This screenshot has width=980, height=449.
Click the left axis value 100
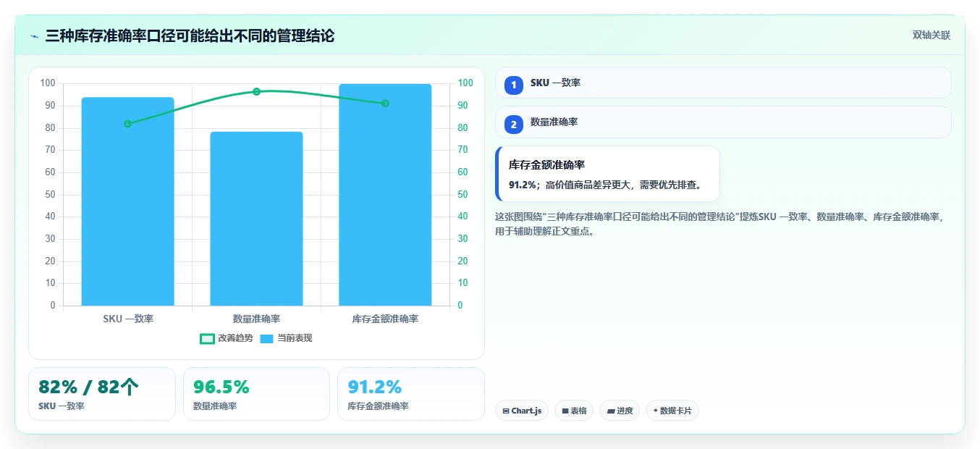48,83
